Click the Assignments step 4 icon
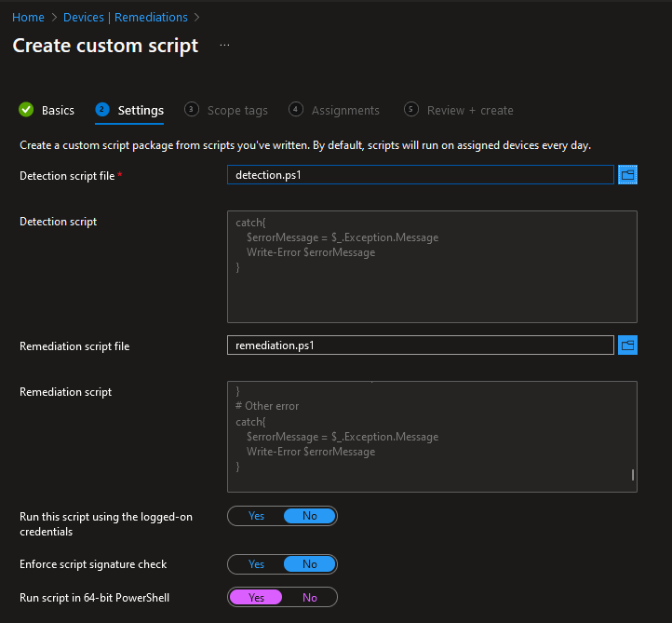 [x=295, y=110]
